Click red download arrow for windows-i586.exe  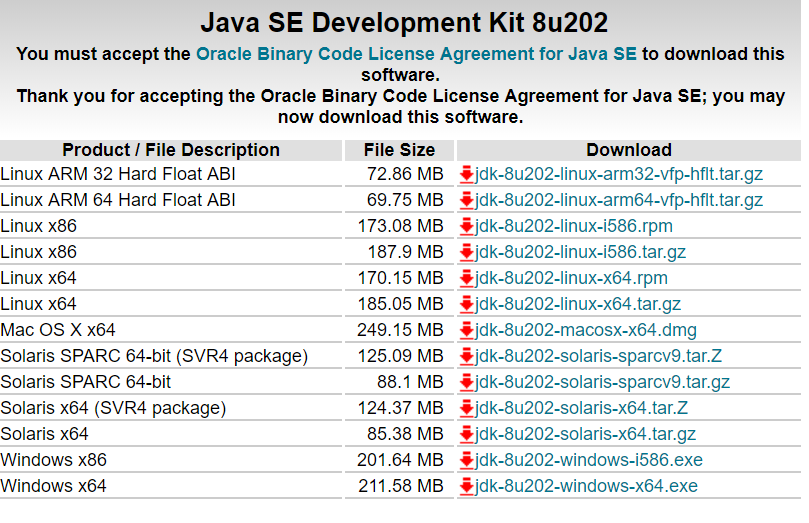pos(466,460)
